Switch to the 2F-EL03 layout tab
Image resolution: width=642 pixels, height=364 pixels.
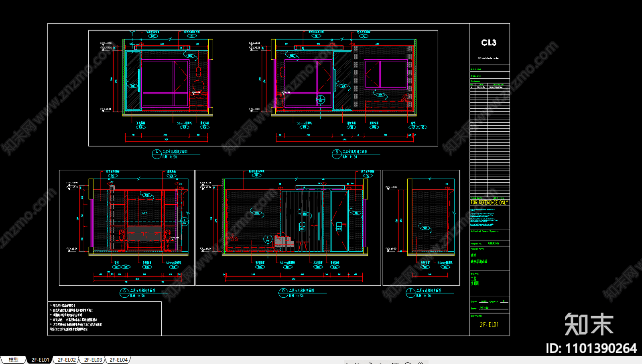(93, 360)
